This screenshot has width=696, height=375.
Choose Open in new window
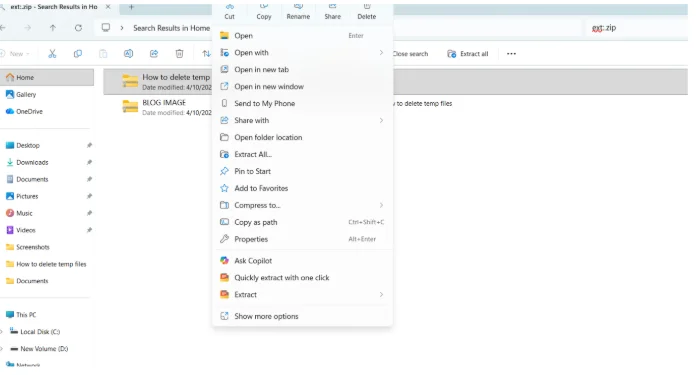pos(302,87)
